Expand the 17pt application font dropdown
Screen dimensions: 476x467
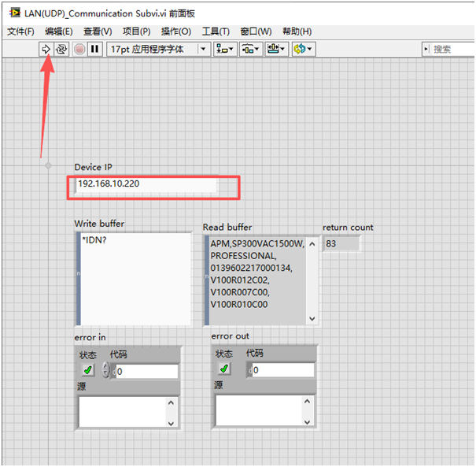coord(204,49)
